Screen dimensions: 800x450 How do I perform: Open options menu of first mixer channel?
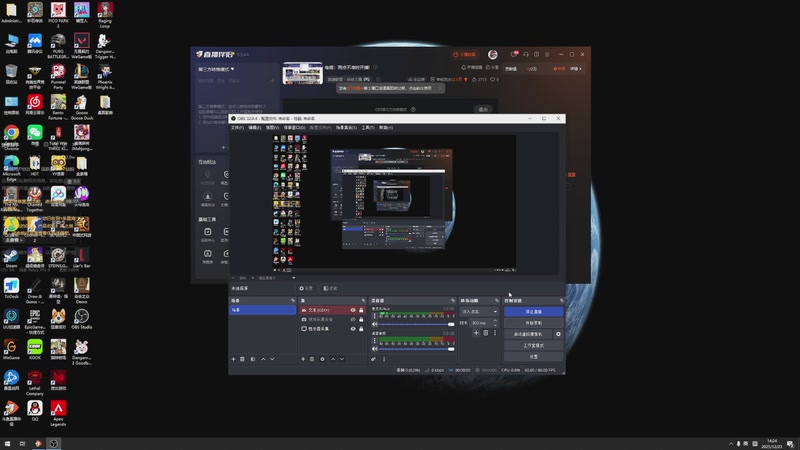[x=375, y=316]
